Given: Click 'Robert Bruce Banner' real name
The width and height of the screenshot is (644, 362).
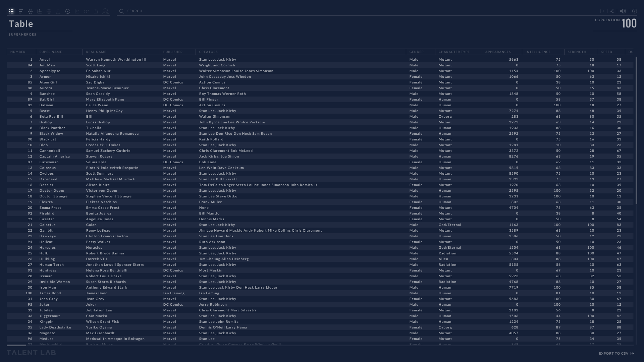Looking at the screenshot, I should [105, 253].
